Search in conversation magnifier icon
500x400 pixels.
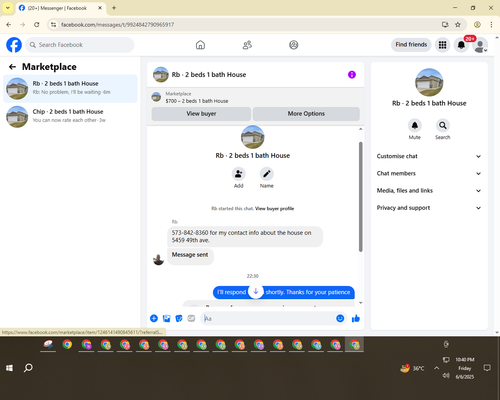[x=443, y=126]
